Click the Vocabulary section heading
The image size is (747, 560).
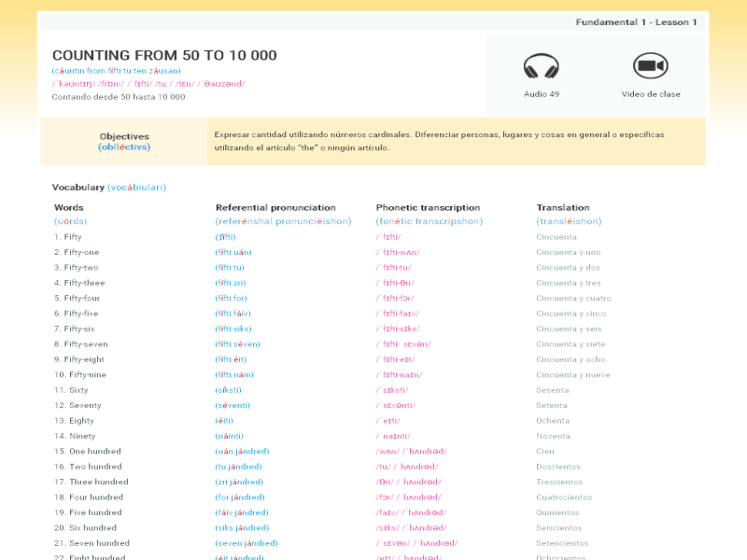coord(78,188)
